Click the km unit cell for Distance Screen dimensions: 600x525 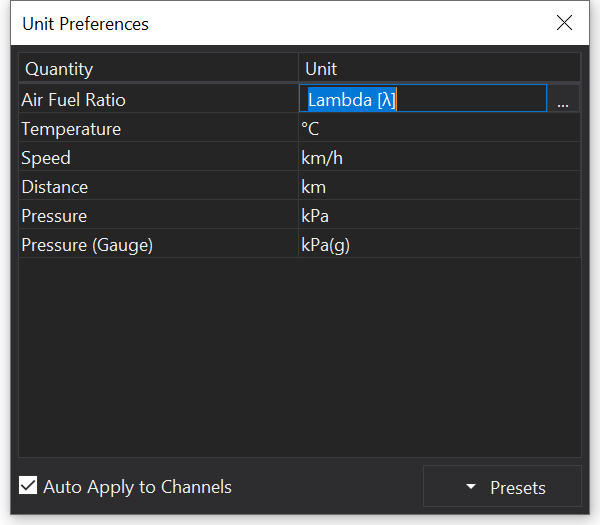tap(439, 187)
